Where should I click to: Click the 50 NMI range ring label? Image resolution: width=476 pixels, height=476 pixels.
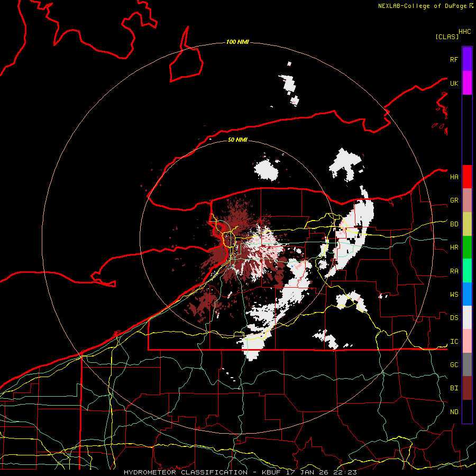(x=237, y=140)
